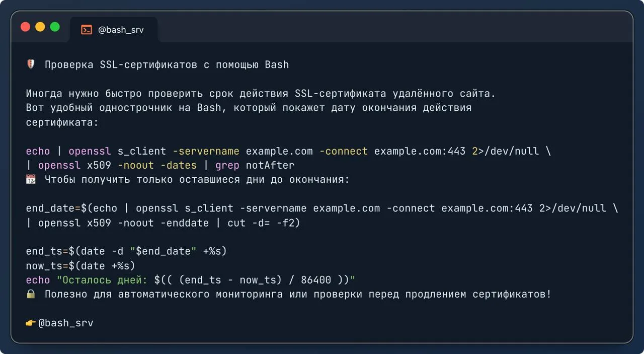Click 'notAfter' in the first command
This screenshot has width=644, height=354.
(x=270, y=165)
